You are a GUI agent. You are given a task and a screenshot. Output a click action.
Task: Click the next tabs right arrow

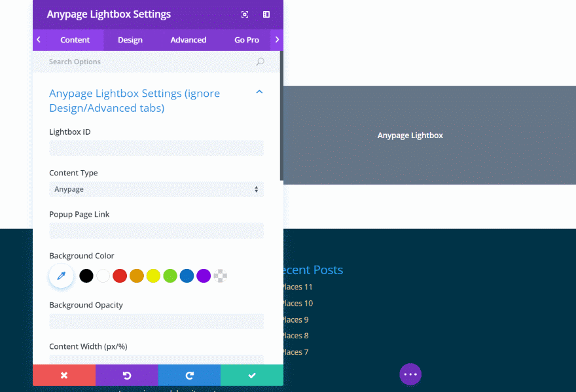tap(277, 40)
